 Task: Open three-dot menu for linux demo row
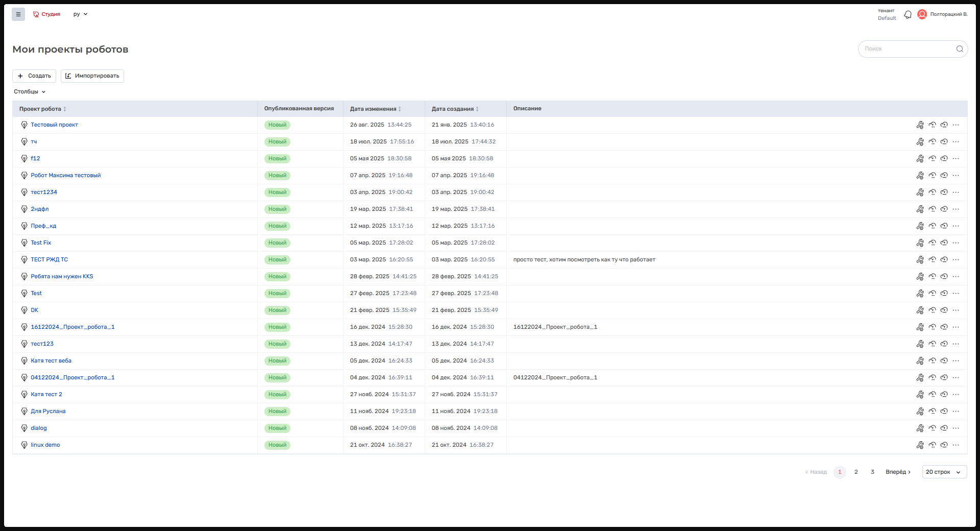click(956, 445)
